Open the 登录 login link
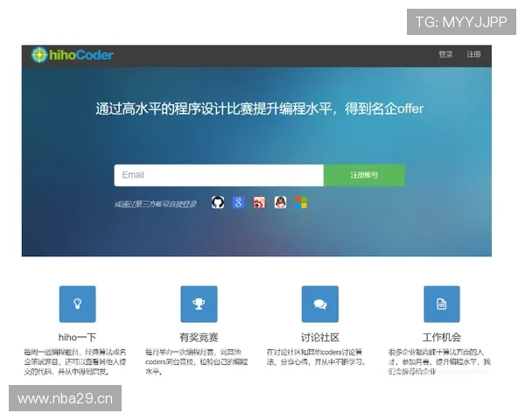The image size is (525, 420). (445, 54)
